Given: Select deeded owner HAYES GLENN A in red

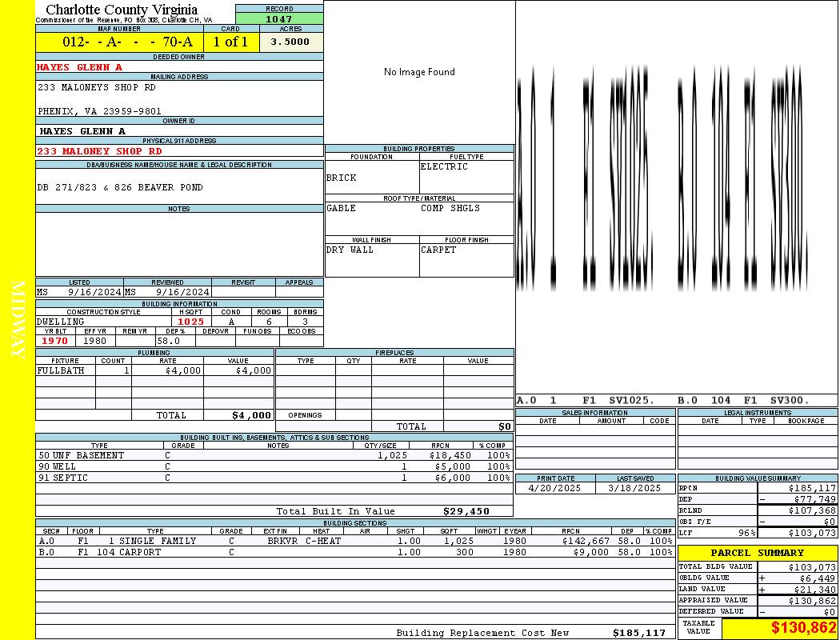Looking at the screenshot, I should (80, 67).
